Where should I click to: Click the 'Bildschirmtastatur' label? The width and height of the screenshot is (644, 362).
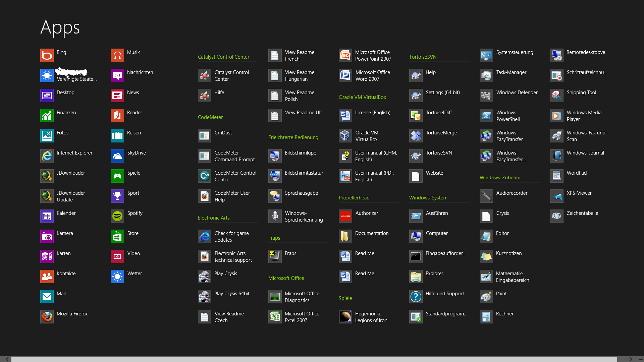click(304, 173)
